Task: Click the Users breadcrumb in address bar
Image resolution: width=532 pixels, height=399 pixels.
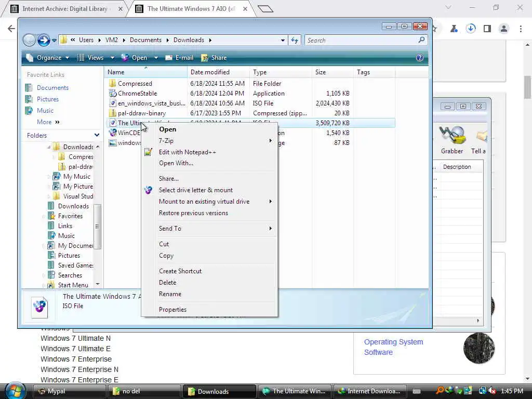Action: [x=86, y=40]
